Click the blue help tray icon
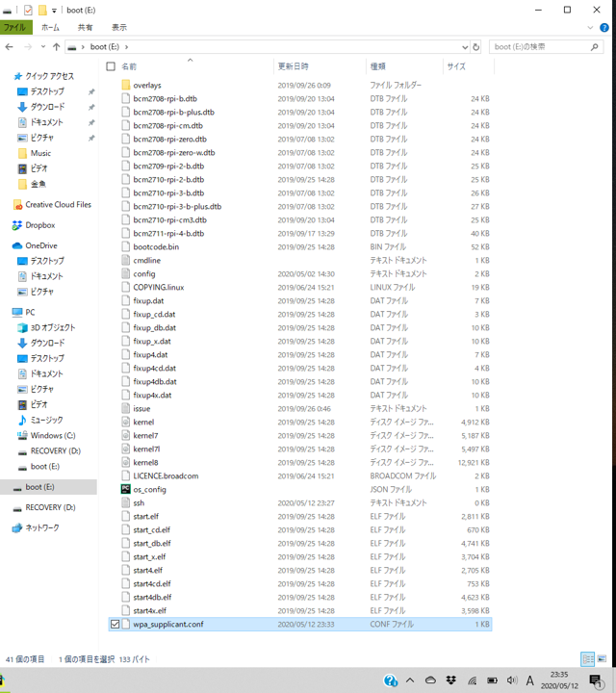The image size is (616, 693). (x=391, y=680)
